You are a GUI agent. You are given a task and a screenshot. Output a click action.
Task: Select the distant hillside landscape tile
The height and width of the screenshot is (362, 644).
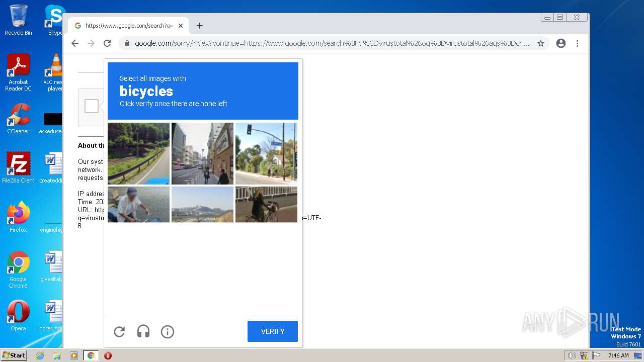point(202,205)
